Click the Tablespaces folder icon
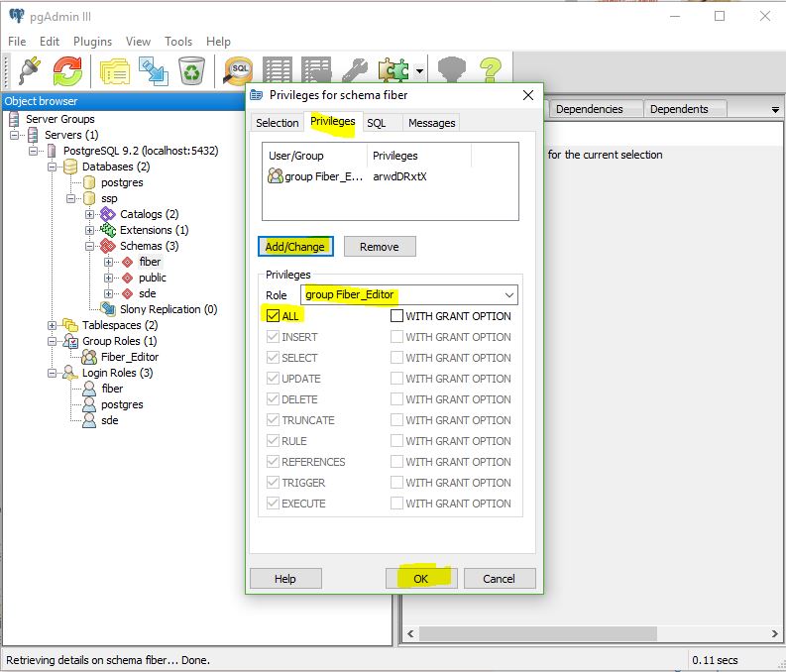Viewport: 786px width, 672px height. click(70, 325)
